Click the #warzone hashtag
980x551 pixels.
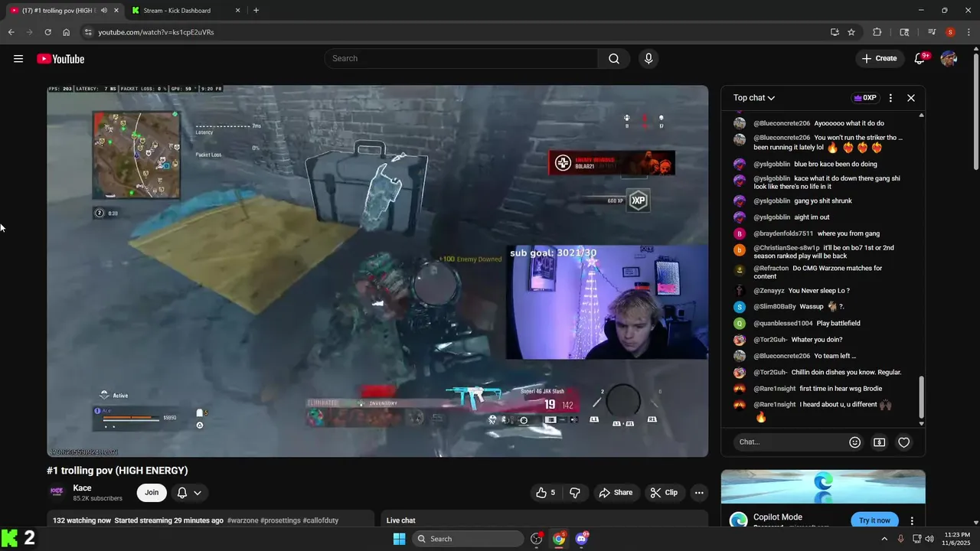coord(243,520)
